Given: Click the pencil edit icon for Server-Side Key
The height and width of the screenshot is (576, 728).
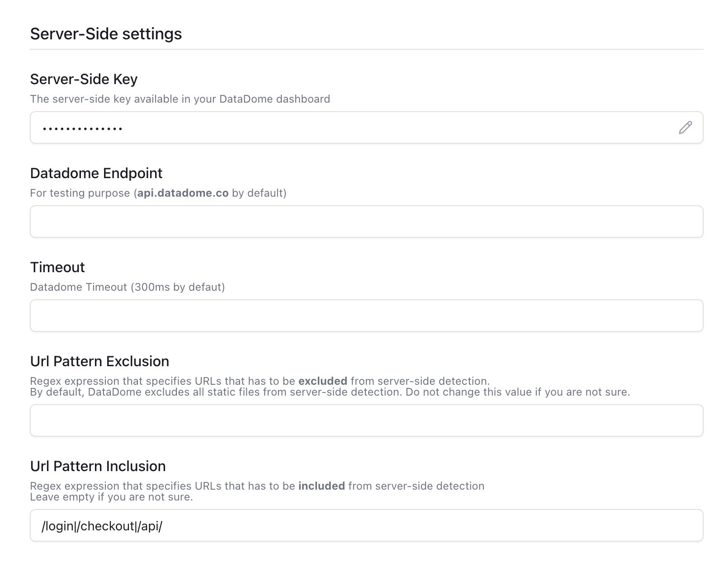Looking at the screenshot, I should 685,127.
